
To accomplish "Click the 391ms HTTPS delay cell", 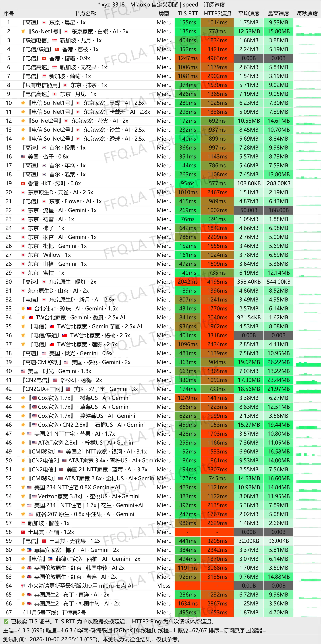I will click(x=217, y=219).
